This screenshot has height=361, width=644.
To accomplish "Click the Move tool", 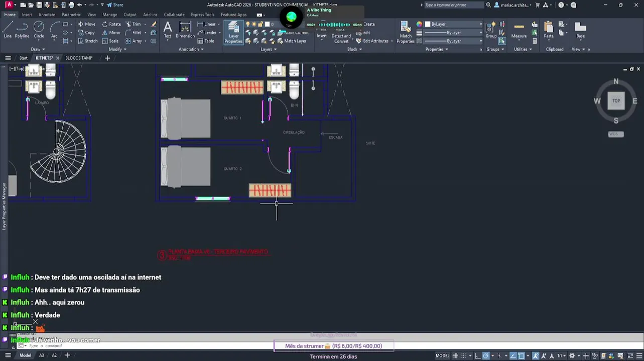I will click(x=86, y=24).
